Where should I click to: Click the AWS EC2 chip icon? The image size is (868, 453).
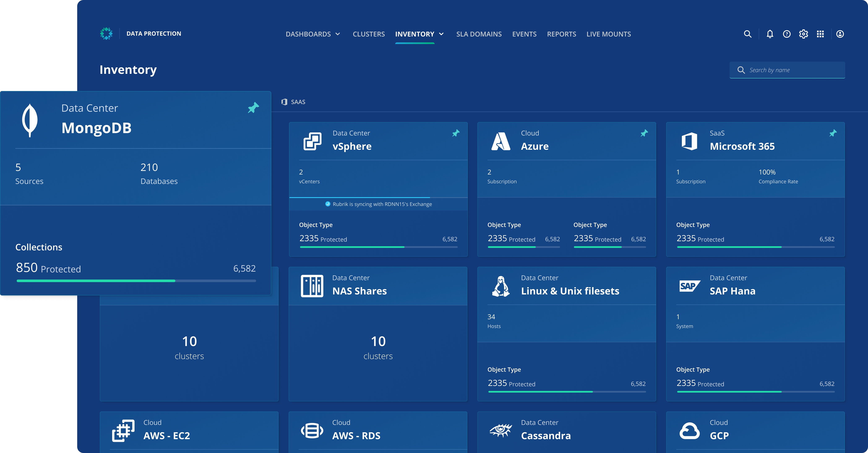click(123, 430)
